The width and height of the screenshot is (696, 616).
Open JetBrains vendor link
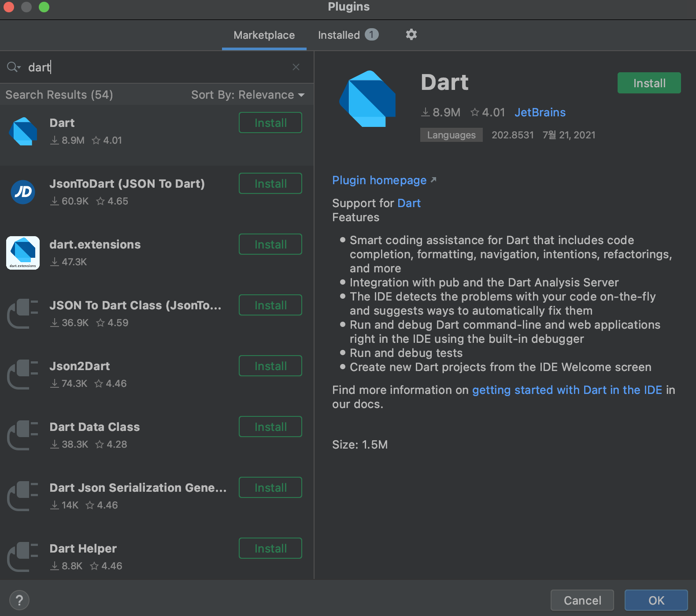pos(540,112)
